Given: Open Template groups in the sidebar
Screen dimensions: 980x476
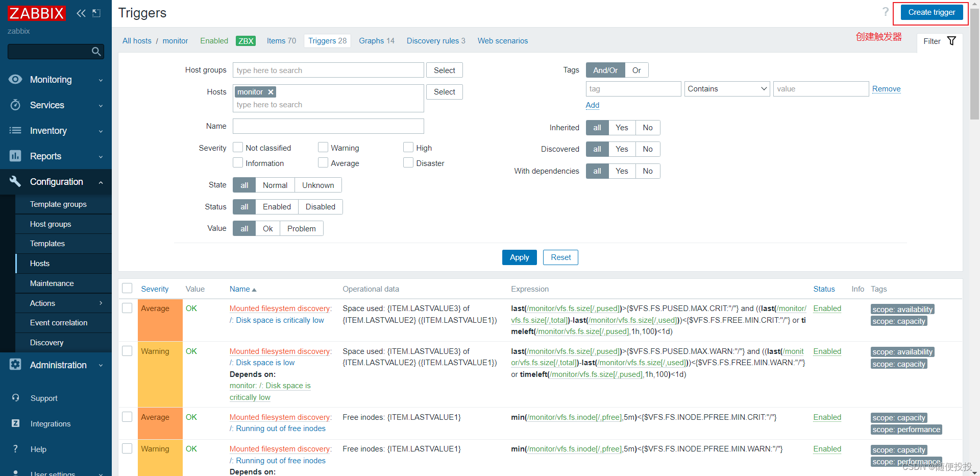Looking at the screenshot, I should [x=63, y=204].
